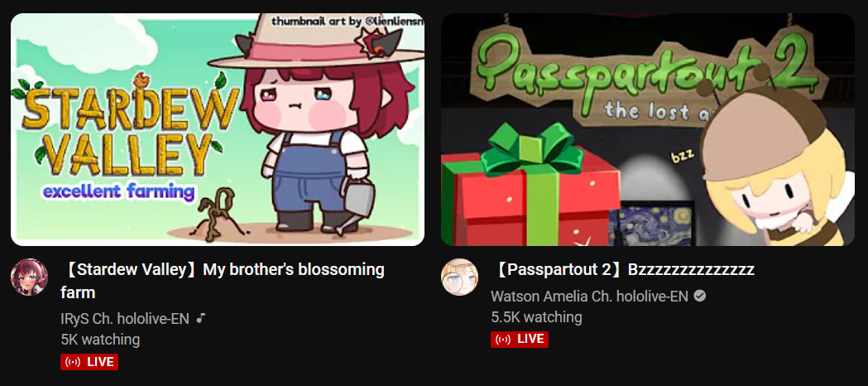Click the verified checkmark beside Watson Amelia
Image resolution: width=868 pixels, height=386 pixels.
click(700, 297)
